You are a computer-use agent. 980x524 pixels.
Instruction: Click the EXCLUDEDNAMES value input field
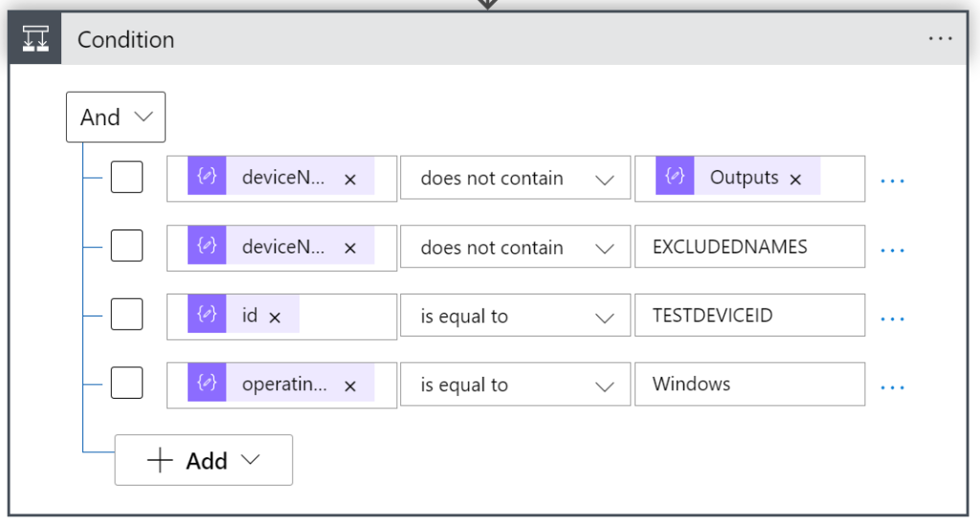tap(748, 248)
